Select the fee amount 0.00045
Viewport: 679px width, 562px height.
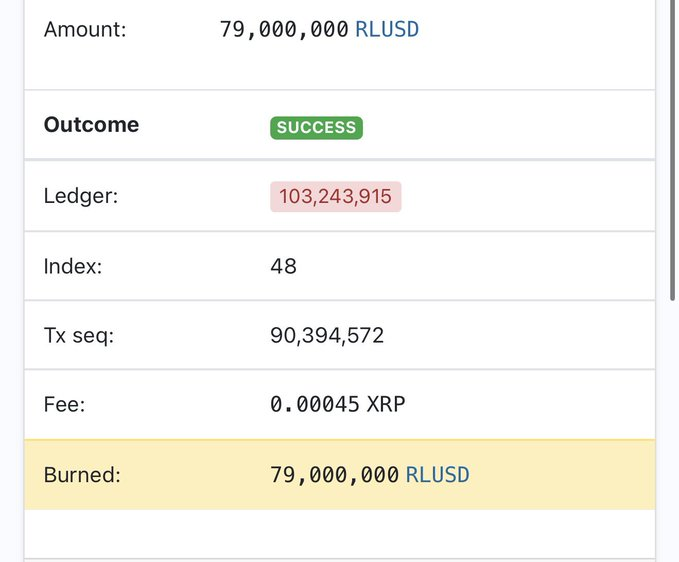point(315,405)
